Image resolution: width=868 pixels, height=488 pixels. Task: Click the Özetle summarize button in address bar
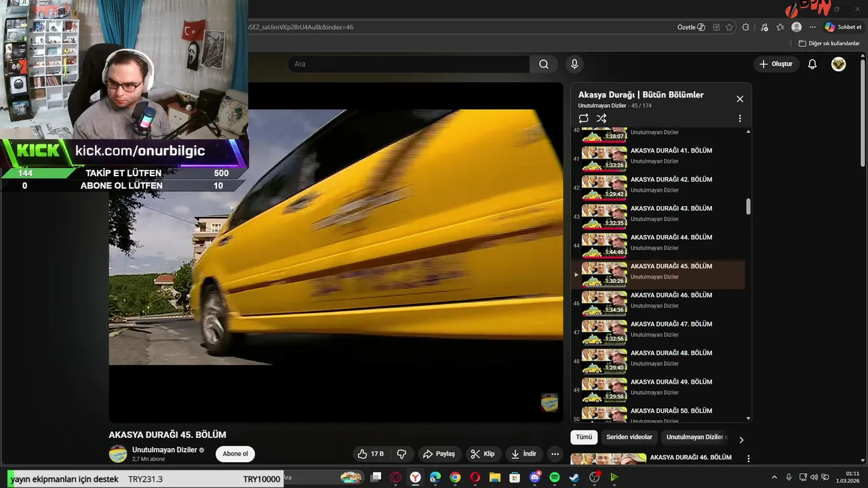pos(691,27)
